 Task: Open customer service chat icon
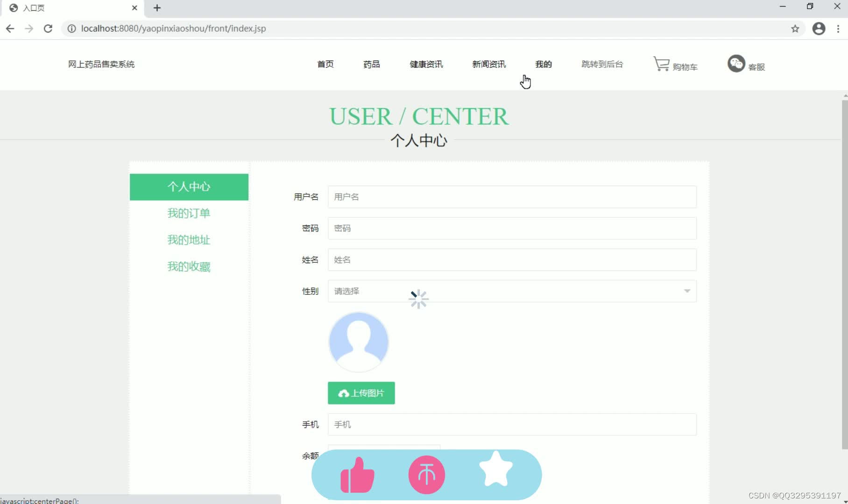736,63
